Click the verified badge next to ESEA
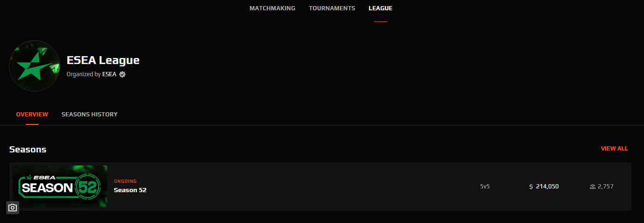The image size is (644, 223). [x=122, y=74]
